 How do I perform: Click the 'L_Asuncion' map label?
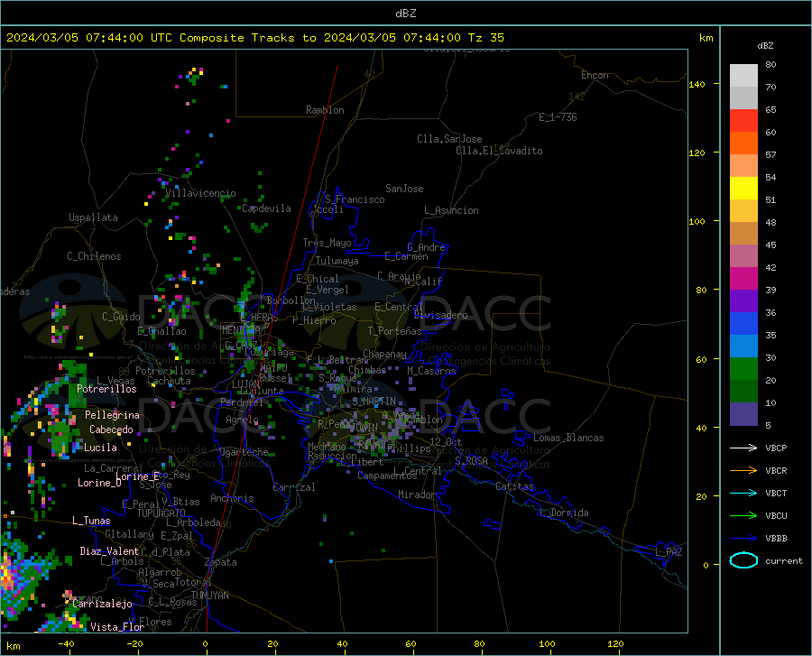(x=451, y=210)
